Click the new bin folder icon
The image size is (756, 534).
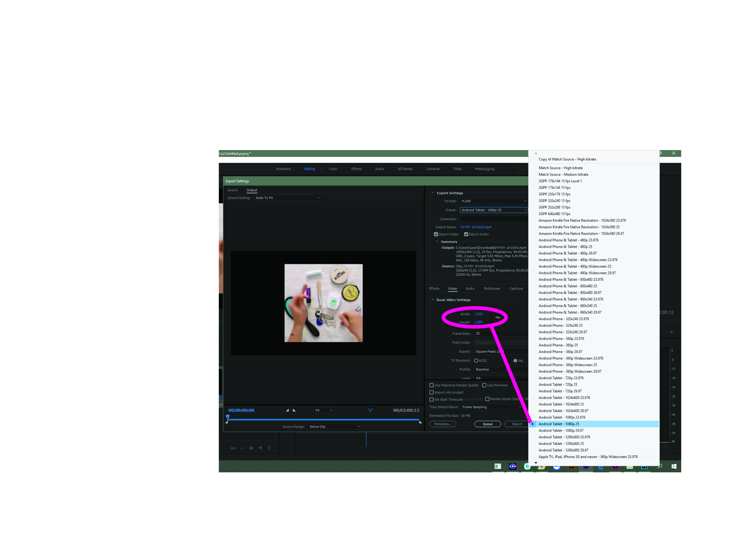[x=251, y=448]
